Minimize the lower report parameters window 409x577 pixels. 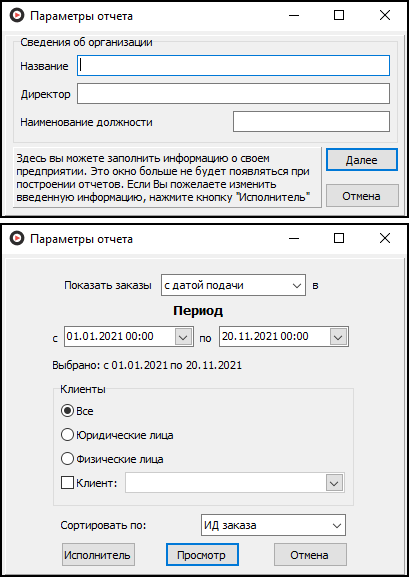(x=294, y=238)
